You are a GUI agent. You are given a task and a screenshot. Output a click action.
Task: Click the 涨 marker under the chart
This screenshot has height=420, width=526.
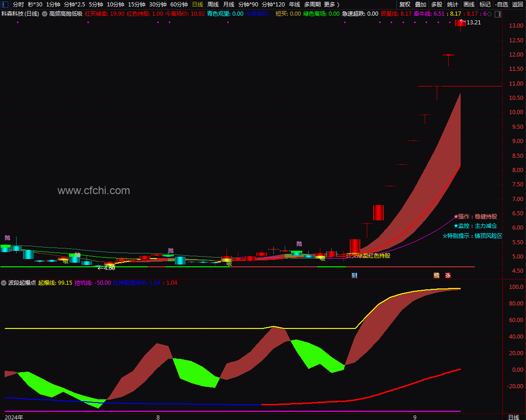448,276
